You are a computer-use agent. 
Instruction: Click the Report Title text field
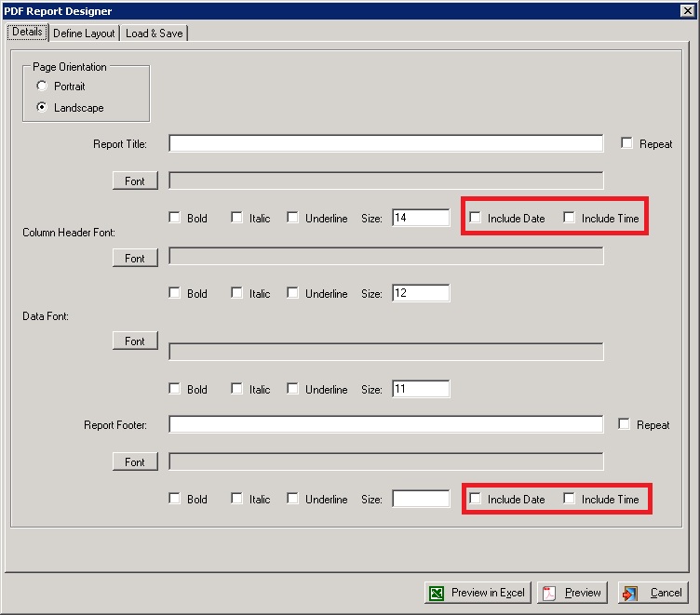[385, 144]
